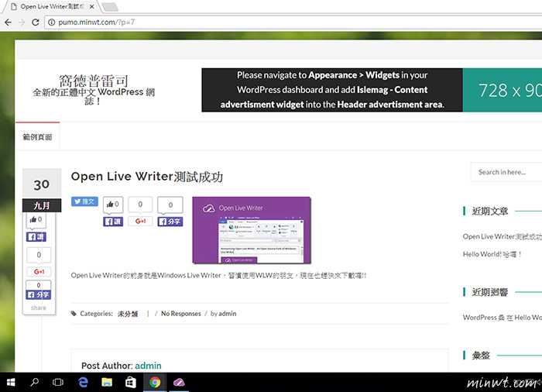The width and height of the screenshot is (542, 392).
Task: Reload the current page
Action: 36,22
